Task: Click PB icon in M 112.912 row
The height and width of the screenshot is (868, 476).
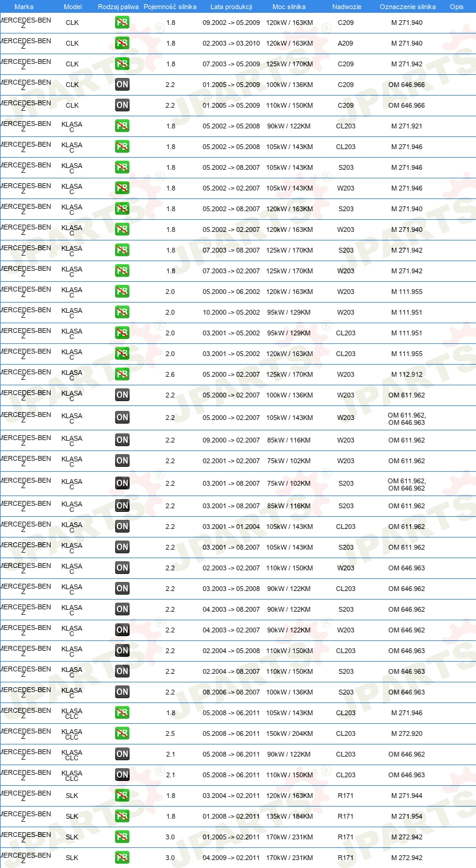Action: click(x=122, y=374)
